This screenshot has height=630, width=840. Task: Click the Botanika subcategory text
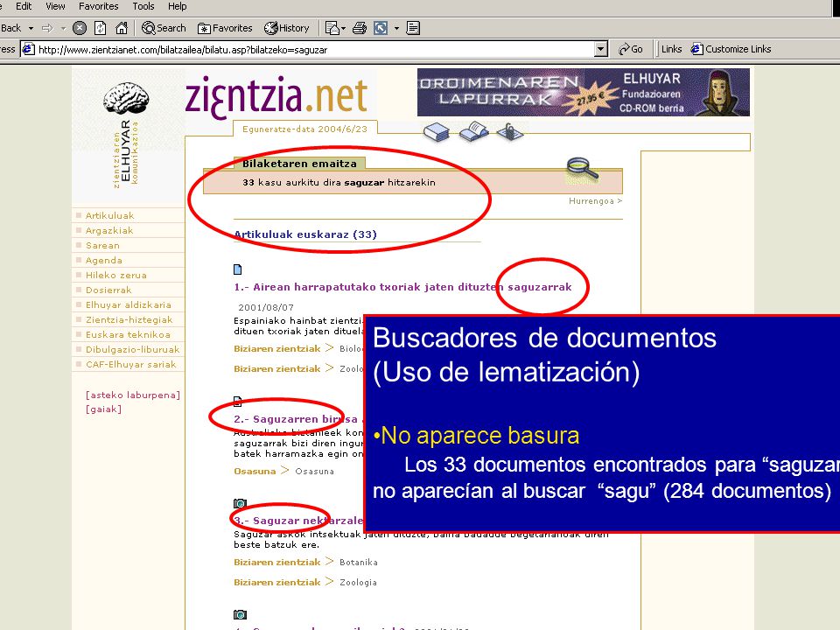point(359,563)
